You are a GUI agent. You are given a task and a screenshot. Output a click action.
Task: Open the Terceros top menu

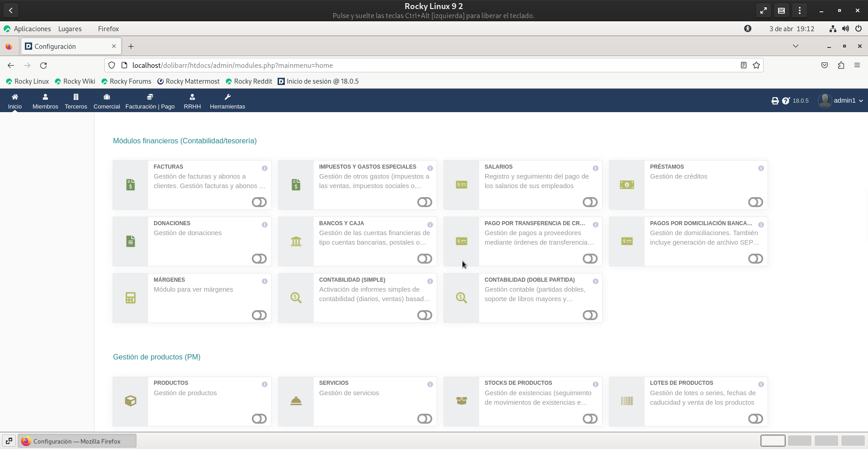click(x=76, y=101)
